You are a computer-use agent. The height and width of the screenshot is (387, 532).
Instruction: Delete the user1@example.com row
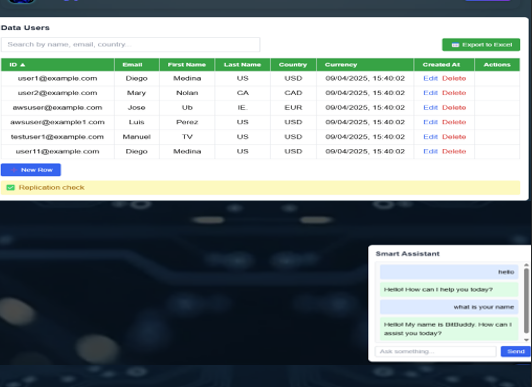click(x=454, y=78)
